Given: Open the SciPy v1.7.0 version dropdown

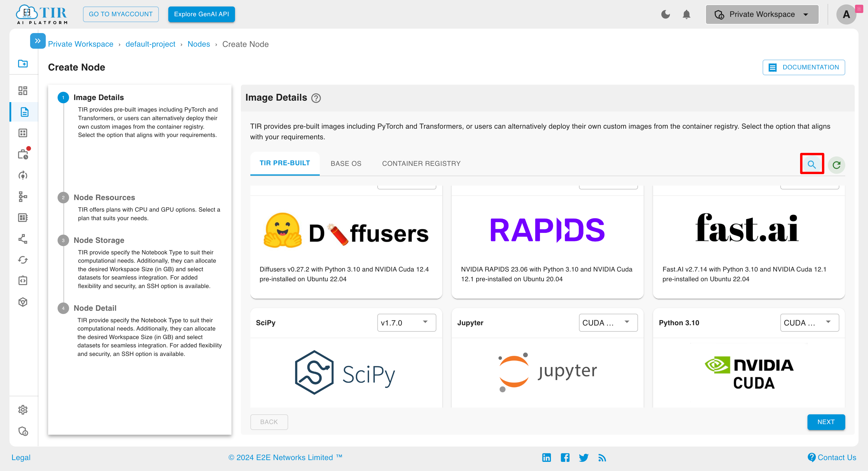Looking at the screenshot, I should [x=406, y=323].
